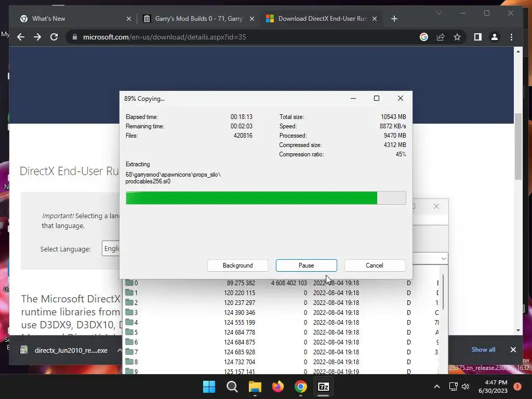Select folder 8 in 7-Zip list

pos(282,362)
